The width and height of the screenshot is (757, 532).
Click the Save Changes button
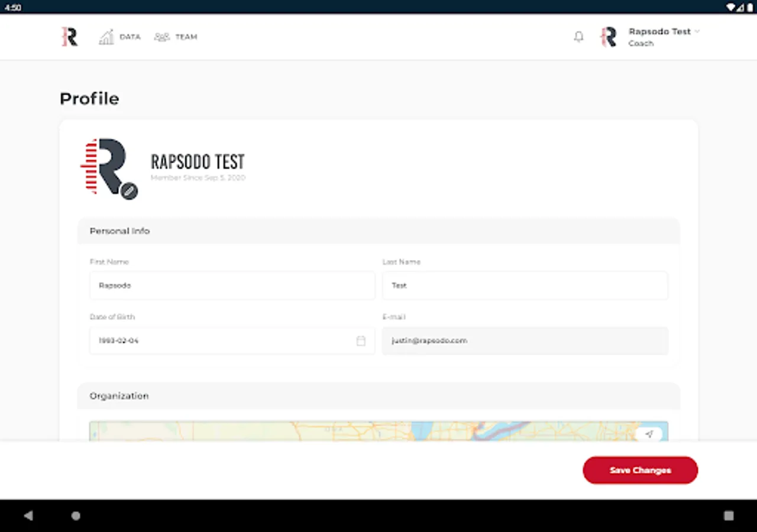point(640,470)
